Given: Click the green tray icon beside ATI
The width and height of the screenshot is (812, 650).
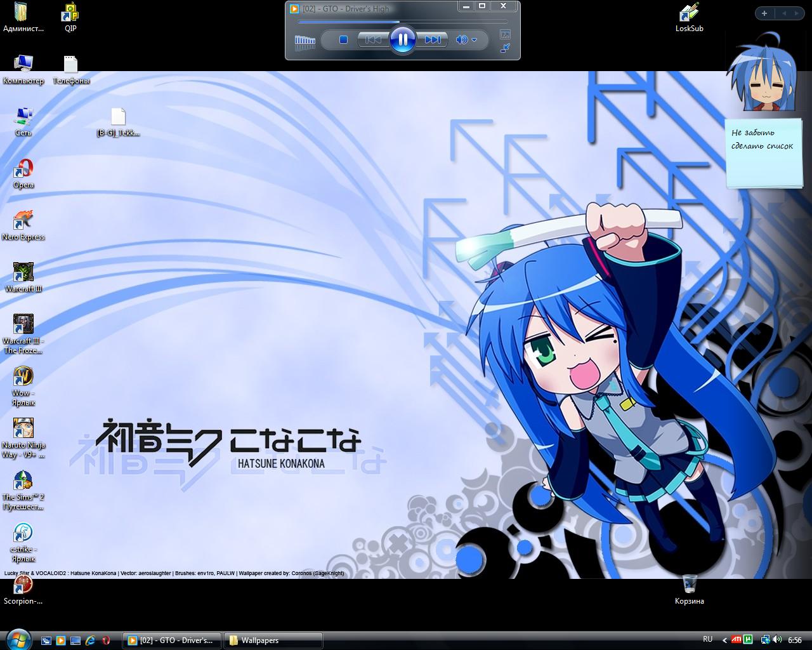Looking at the screenshot, I should (x=748, y=640).
